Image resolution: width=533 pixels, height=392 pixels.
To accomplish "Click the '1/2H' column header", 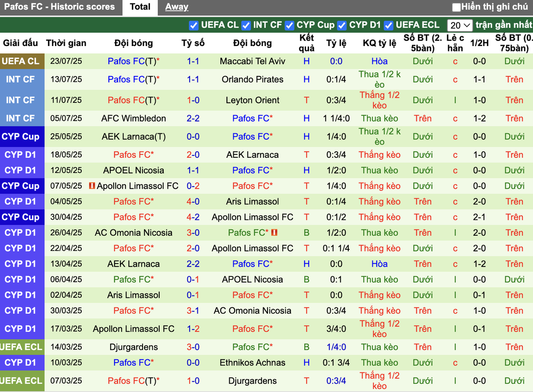I will click(x=479, y=43).
